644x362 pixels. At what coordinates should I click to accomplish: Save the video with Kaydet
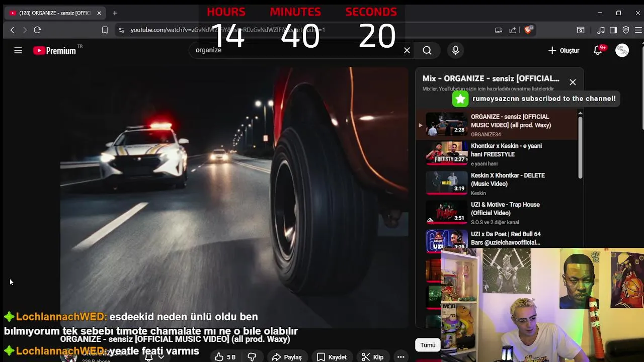tap(332, 357)
